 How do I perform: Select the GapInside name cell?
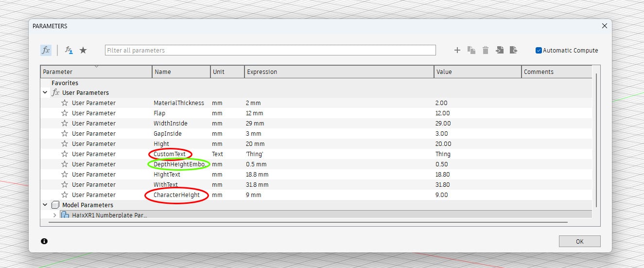[x=168, y=134]
